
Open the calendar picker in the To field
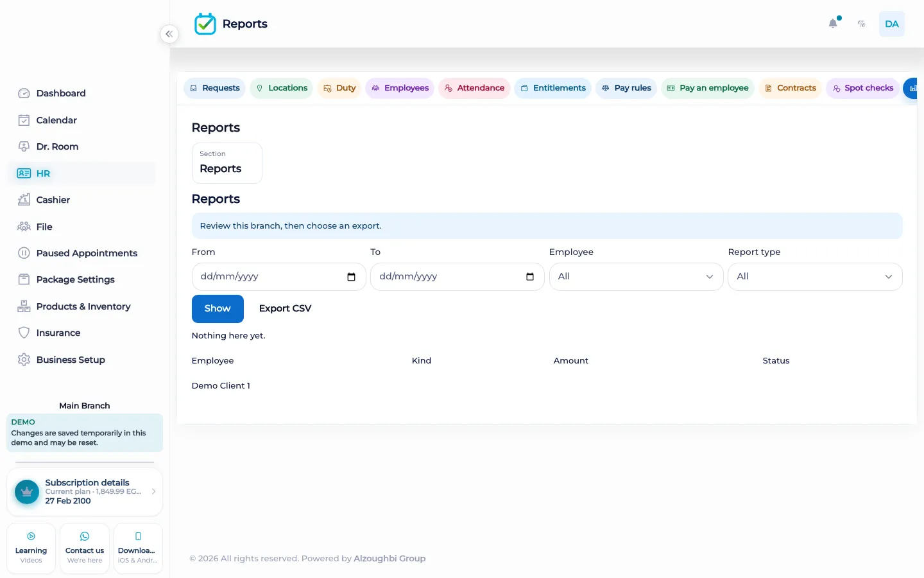(530, 277)
